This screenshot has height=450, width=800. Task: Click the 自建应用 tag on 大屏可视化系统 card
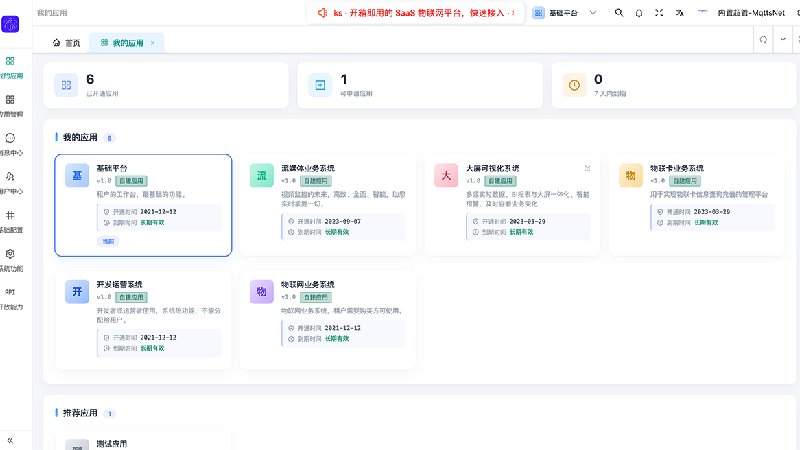501,181
